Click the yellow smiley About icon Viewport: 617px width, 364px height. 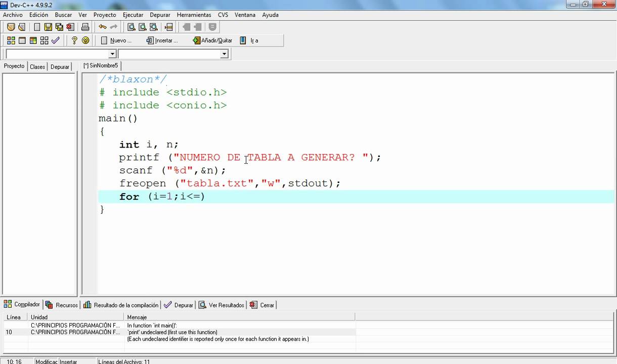pos(85,40)
